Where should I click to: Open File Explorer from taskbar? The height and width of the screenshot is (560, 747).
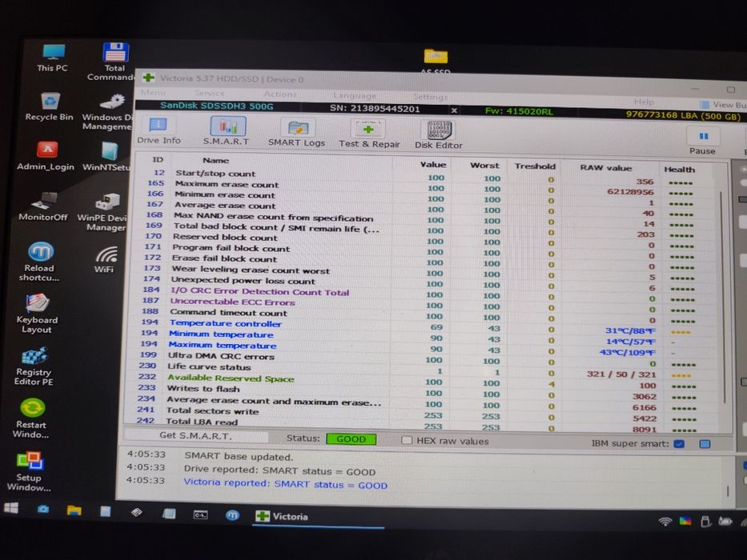[x=74, y=510]
